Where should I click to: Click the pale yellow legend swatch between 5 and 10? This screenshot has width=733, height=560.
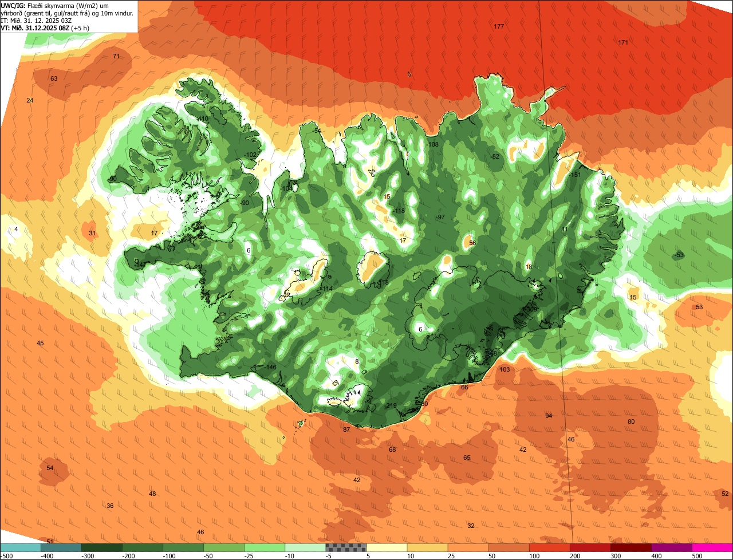click(x=387, y=547)
